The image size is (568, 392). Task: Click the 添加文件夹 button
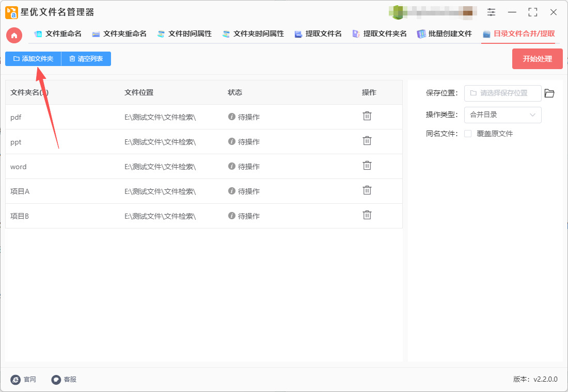click(33, 59)
